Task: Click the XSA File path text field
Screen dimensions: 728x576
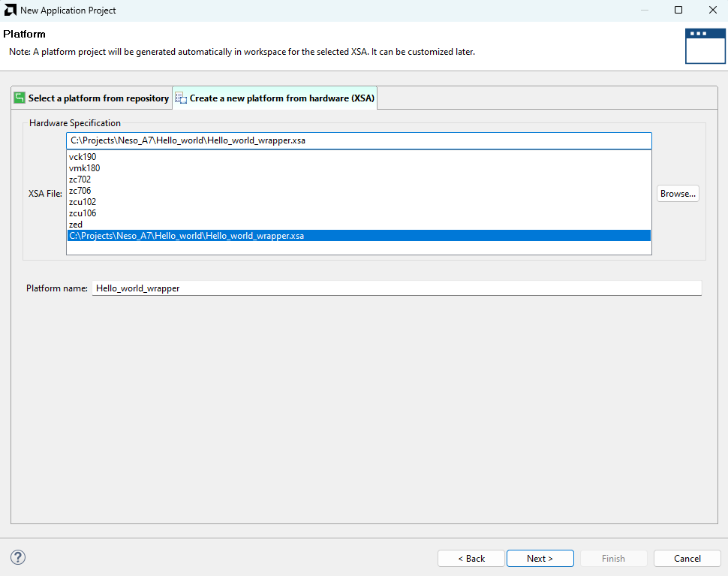Action: pos(358,140)
